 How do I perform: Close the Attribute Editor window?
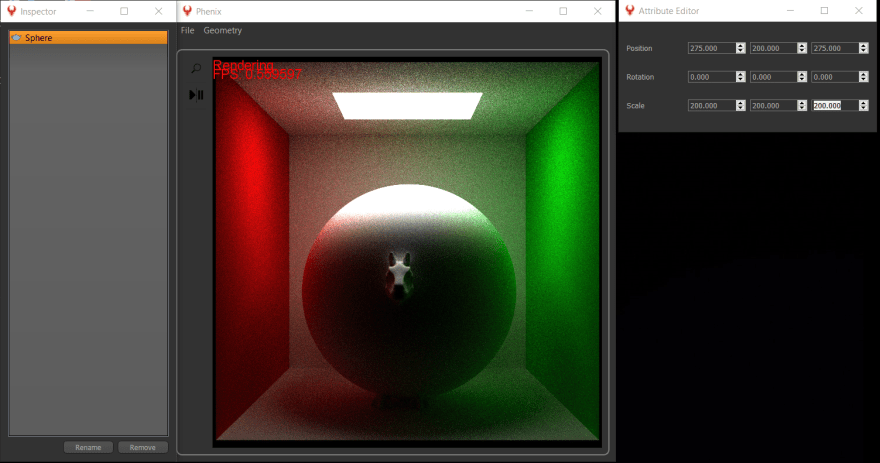(859, 11)
